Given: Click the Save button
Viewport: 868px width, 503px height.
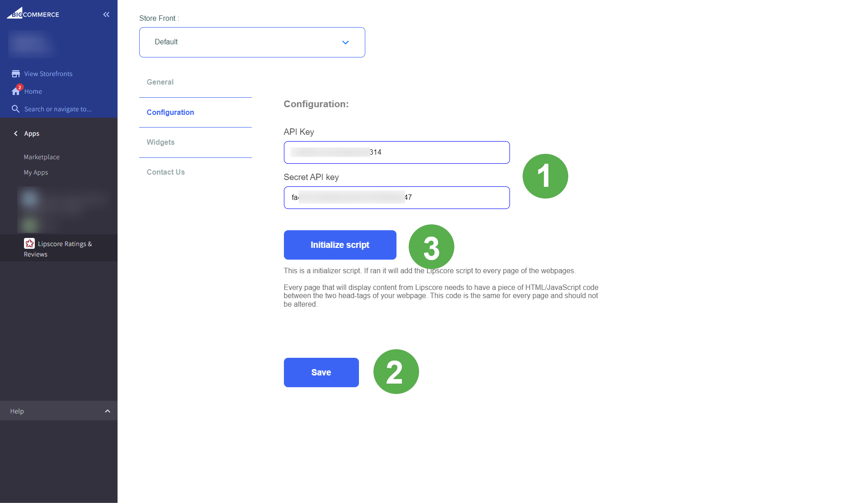Looking at the screenshot, I should pos(321,372).
